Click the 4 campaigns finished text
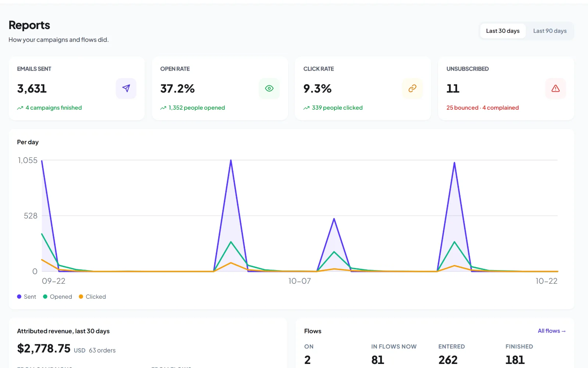 coord(54,108)
